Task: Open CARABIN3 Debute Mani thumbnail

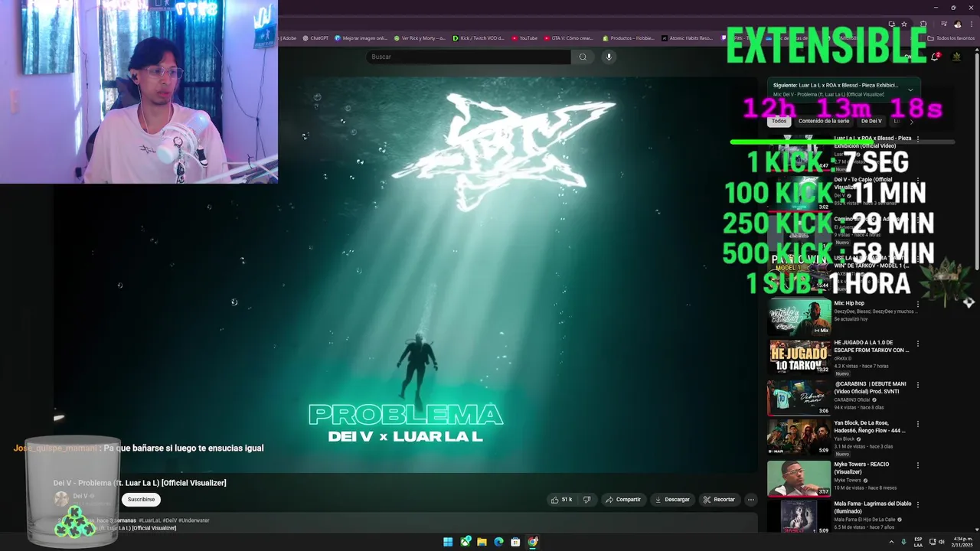Action: click(x=799, y=398)
